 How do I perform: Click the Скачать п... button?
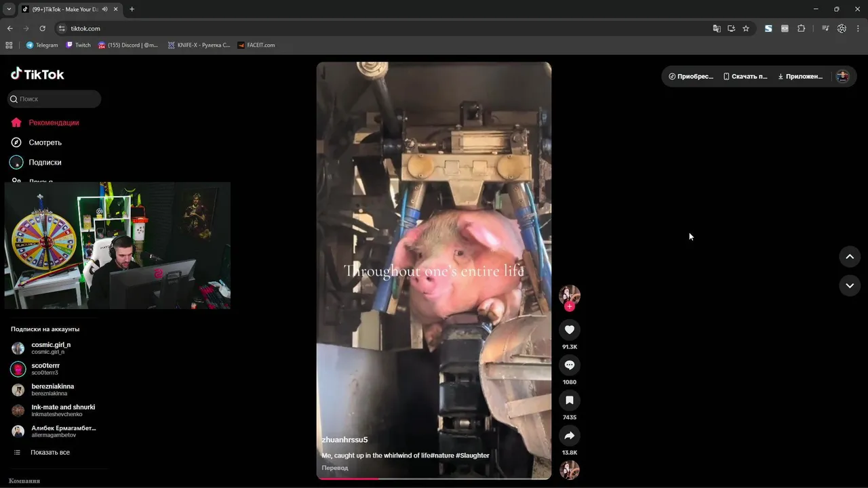pyautogui.click(x=745, y=77)
